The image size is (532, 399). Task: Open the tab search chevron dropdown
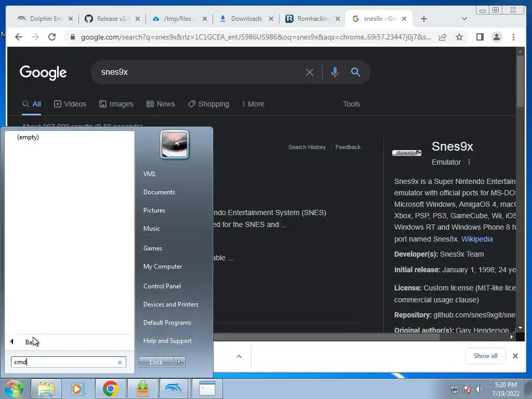(464, 19)
